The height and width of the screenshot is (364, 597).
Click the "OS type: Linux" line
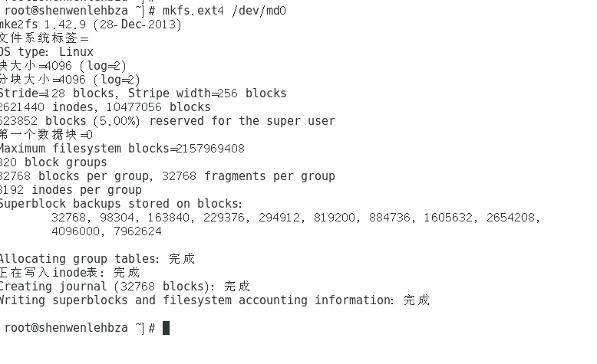click(46, 52)
